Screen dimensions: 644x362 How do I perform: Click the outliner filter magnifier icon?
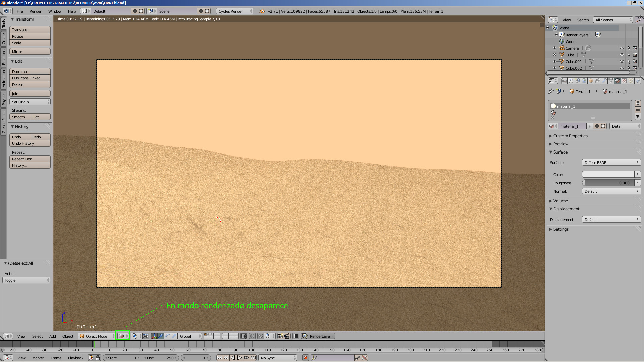[x=638, y=20]
